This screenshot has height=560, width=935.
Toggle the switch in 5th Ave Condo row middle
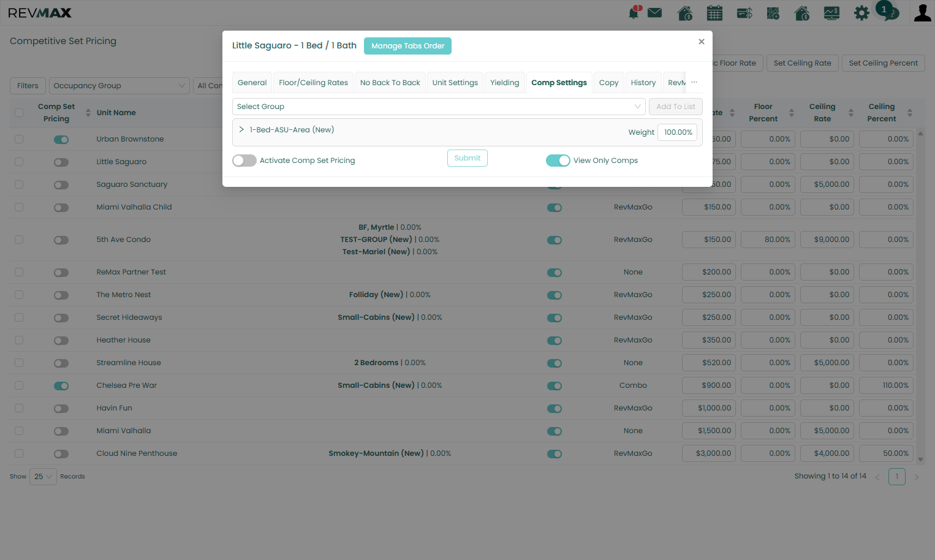(555, 240)
